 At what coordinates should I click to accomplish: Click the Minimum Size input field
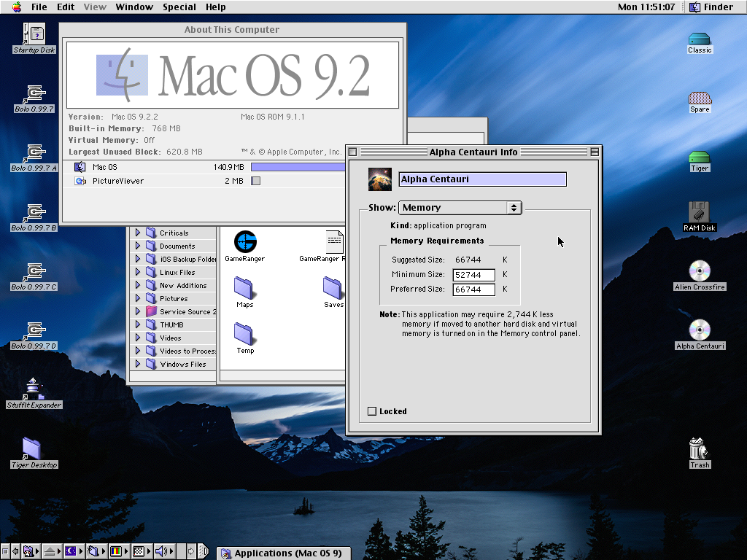474,275
